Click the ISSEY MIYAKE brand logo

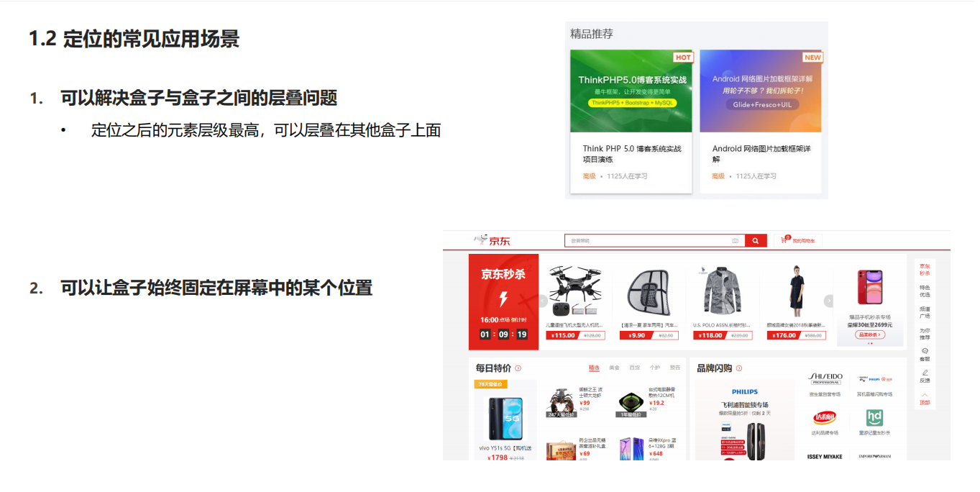tap(825, 456)
